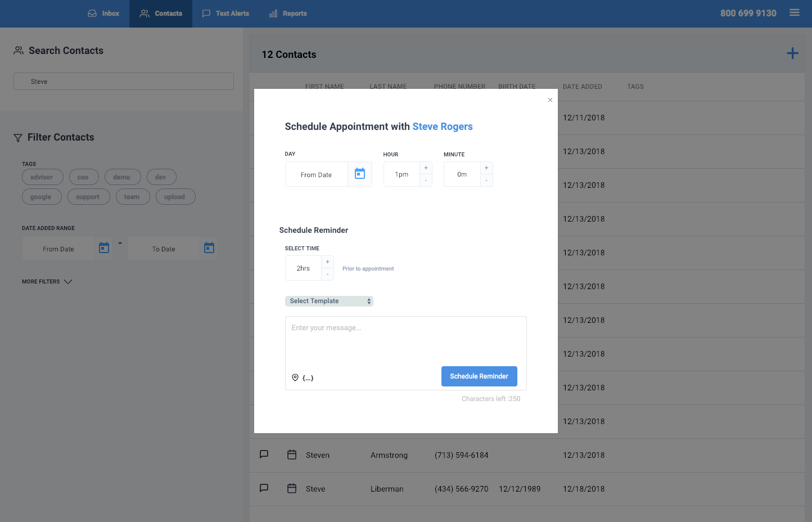812x522 pixels.
Task: Open the Inbox tab
Action: (103, 13)
